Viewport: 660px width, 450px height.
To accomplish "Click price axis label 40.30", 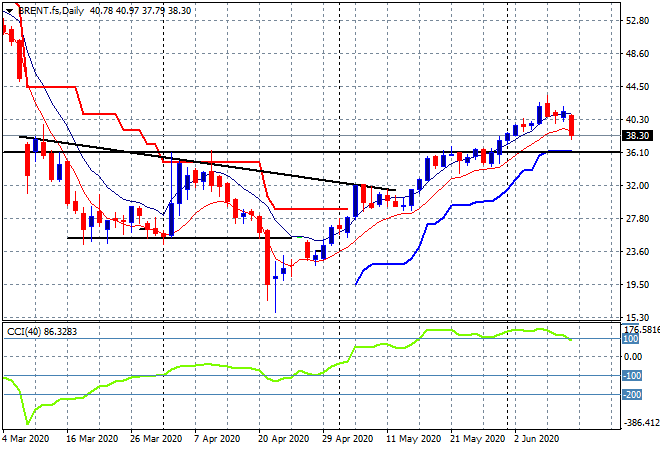I will 637,120.
